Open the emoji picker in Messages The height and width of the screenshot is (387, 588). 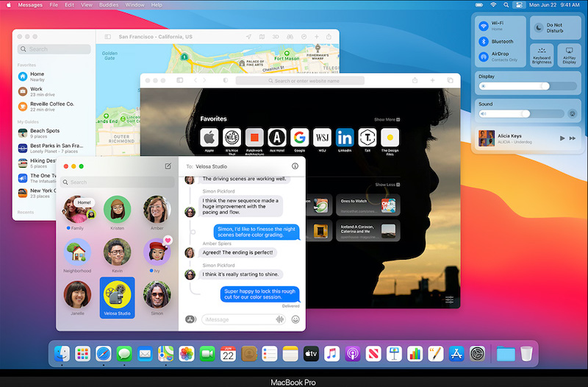295,319
